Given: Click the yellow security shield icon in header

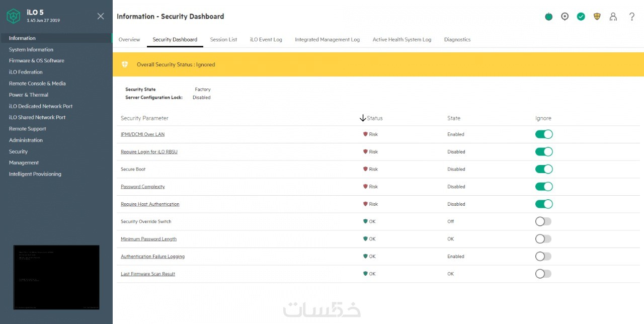Looking at the screenshot, I should coord(597,17).
